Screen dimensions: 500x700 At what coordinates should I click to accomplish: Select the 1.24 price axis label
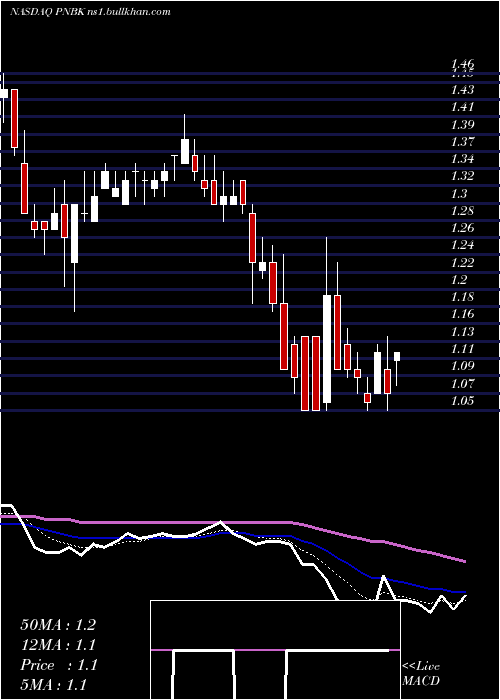click(x=462, y=245)
